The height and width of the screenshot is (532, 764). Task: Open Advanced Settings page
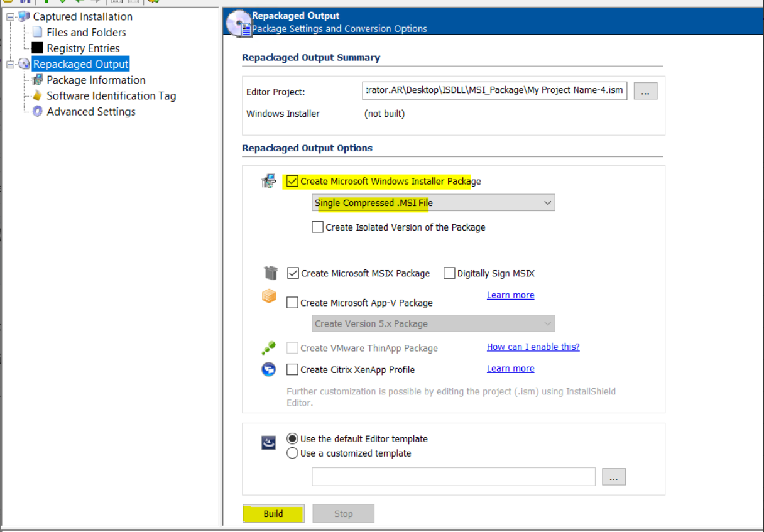(x=91, y=111)
